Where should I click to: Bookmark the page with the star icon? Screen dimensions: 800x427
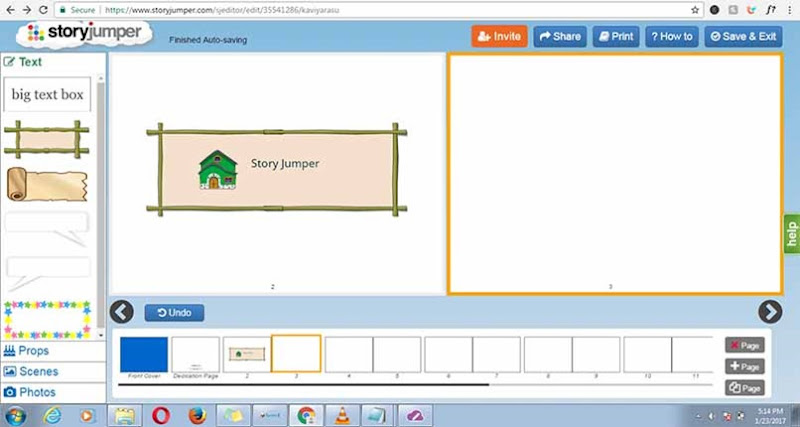[695, 10]
